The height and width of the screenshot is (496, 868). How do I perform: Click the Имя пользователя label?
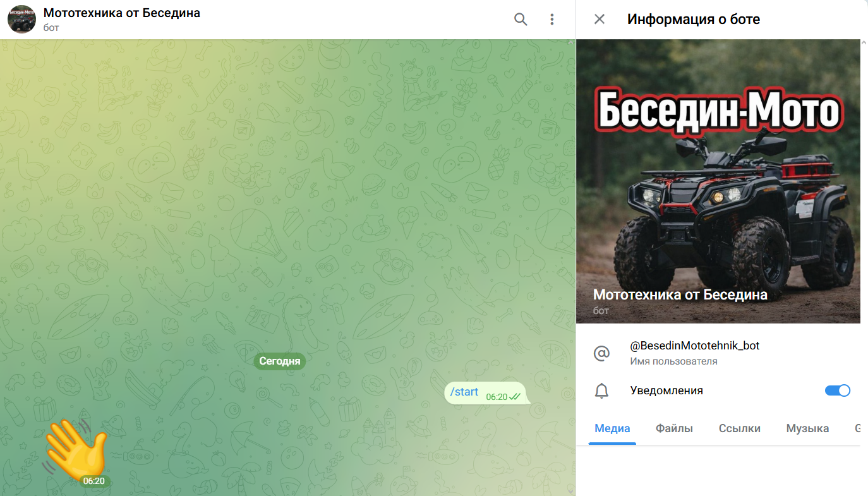pyautogui.click(x=673, y=361)
